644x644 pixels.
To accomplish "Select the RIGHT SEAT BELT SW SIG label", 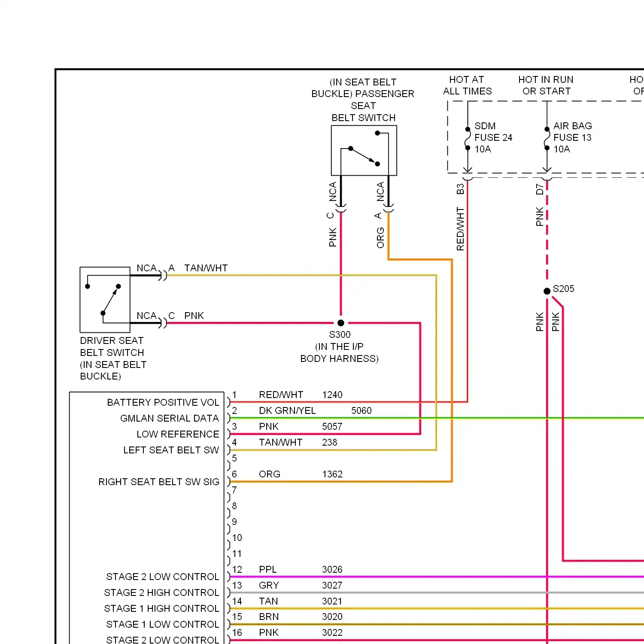I will 159,482.
